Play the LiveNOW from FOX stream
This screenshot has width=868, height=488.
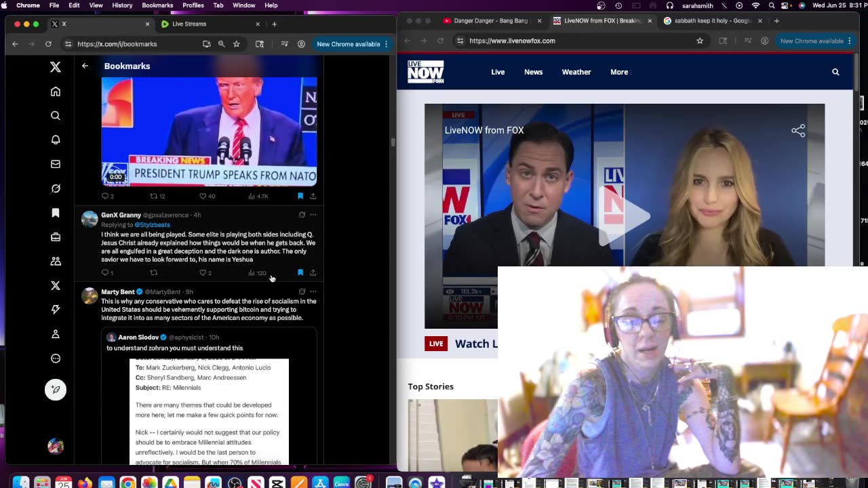coord(625,216)
